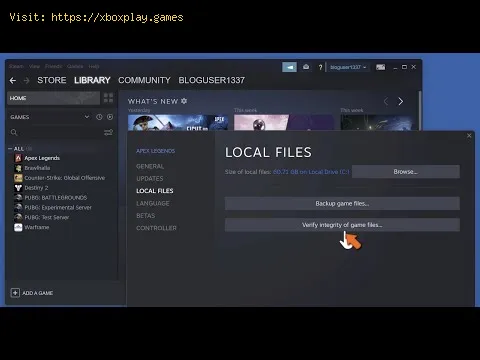The width and height of the screenshot is (480, 360).
Task: Select the Updates properties section
Action: point(150,179)
